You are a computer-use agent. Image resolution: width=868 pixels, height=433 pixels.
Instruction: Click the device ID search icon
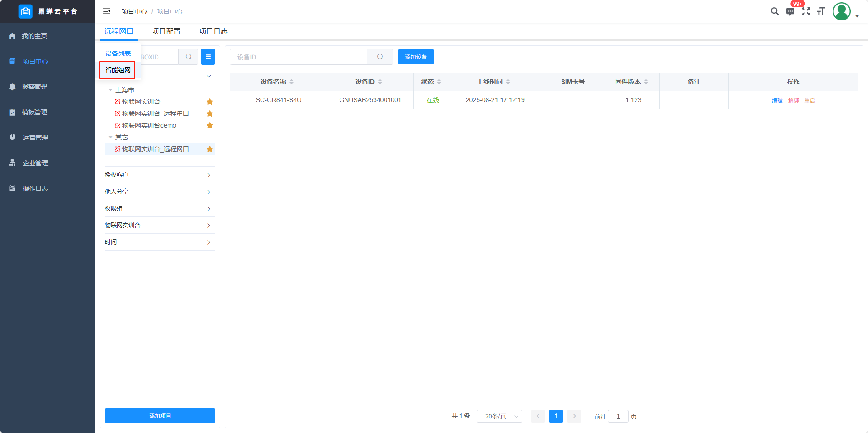(x=380, y=57)
